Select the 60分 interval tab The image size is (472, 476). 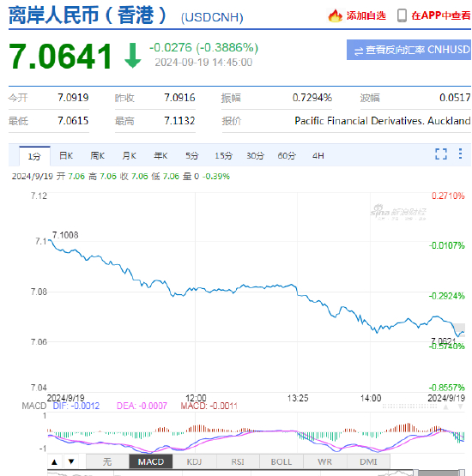point(287,156)
